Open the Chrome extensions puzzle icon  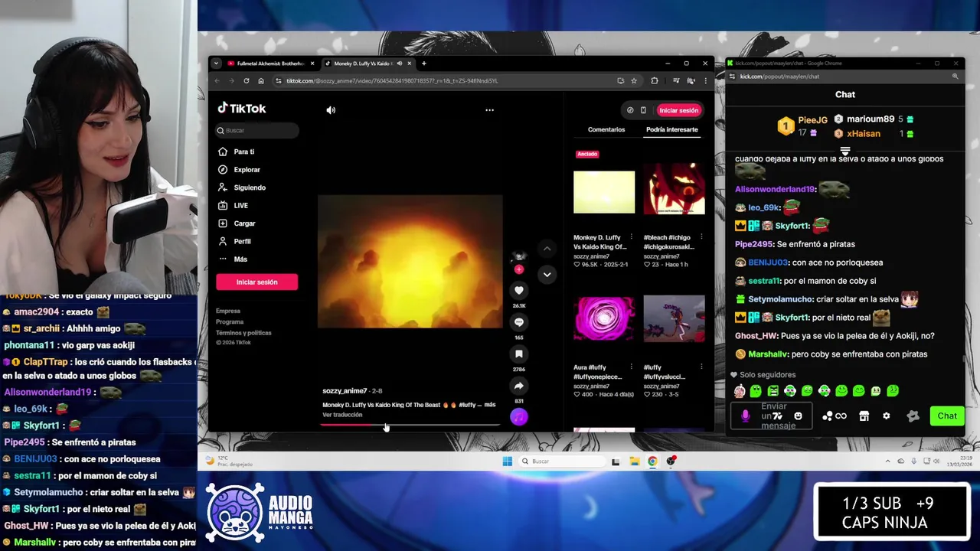[x=655, y=80]
